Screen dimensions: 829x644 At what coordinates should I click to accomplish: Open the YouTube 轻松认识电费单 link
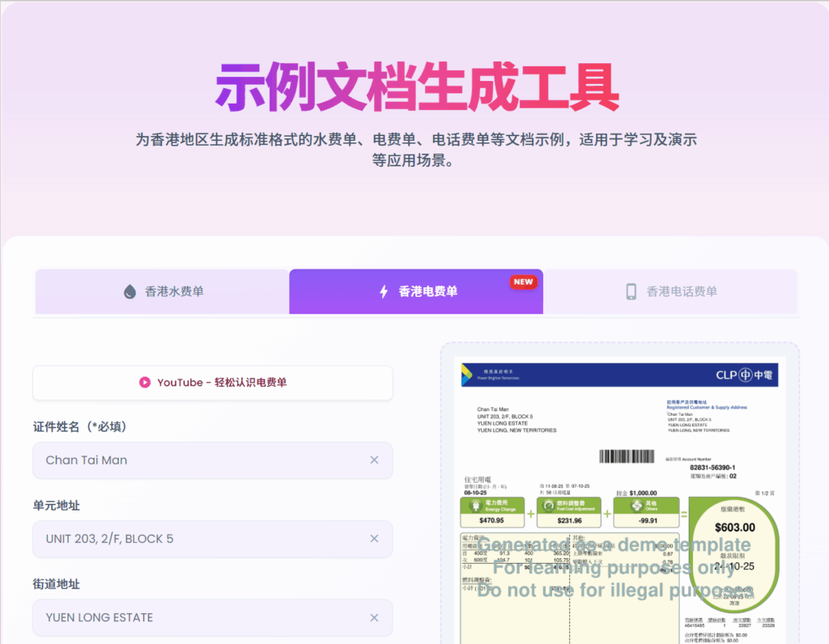(213, 383)
